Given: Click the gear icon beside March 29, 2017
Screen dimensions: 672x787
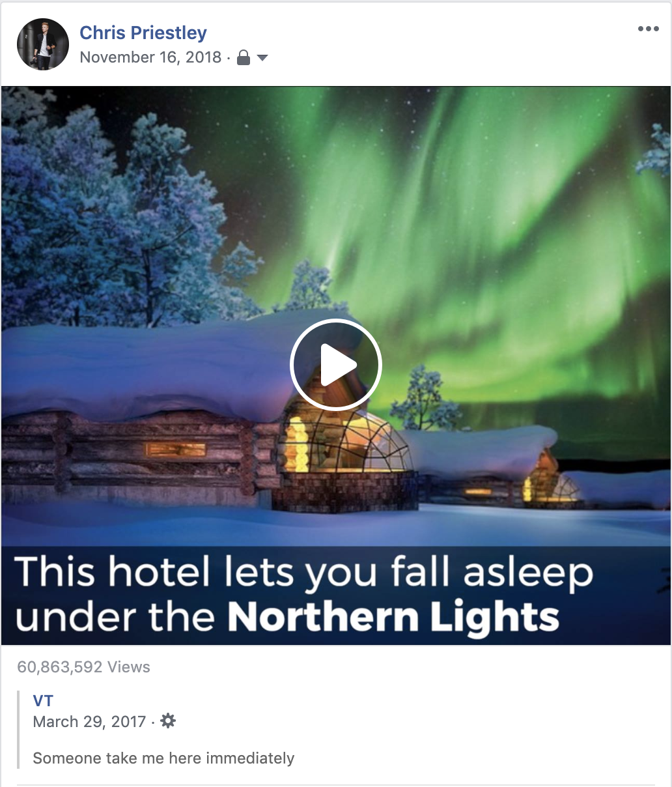Looking at the screenshot, I should tap(168, 721).
